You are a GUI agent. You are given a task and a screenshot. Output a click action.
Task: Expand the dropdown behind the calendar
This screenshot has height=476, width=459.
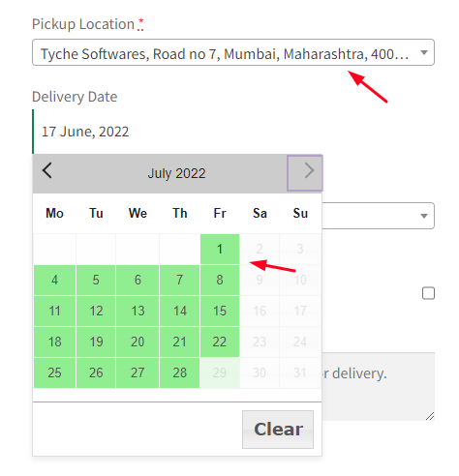pos(379,216)
